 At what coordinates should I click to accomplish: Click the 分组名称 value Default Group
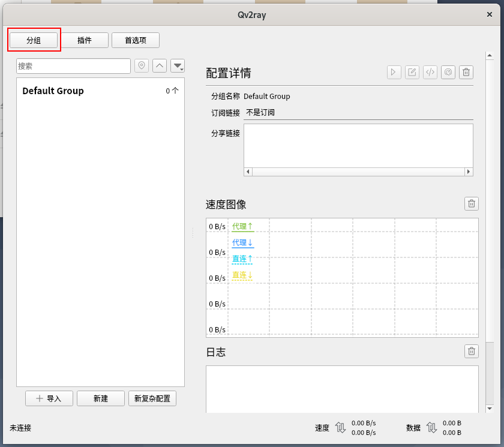tap(267, 97)
